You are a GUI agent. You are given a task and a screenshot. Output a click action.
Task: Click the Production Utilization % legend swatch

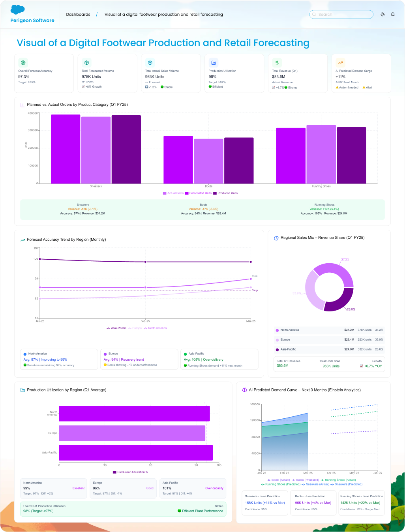click(114, 472)
